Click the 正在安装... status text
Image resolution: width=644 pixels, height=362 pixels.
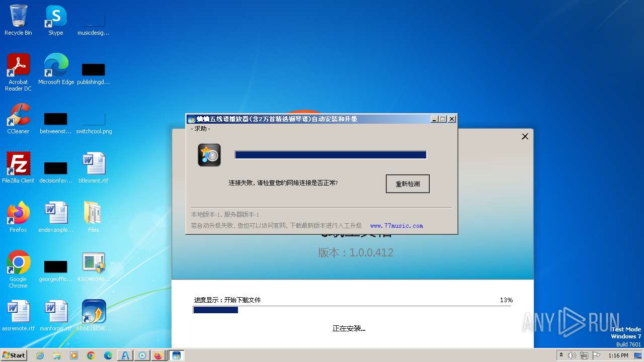349,328
